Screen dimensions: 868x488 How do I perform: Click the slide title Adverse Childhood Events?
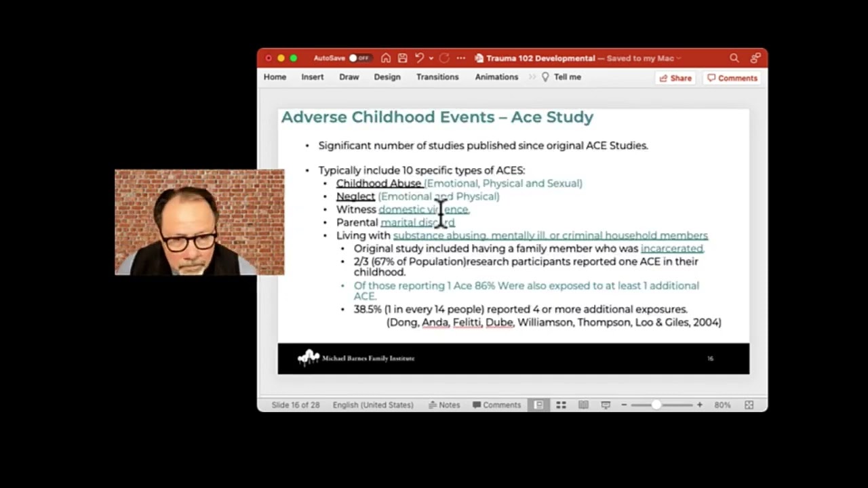[437, 117]
